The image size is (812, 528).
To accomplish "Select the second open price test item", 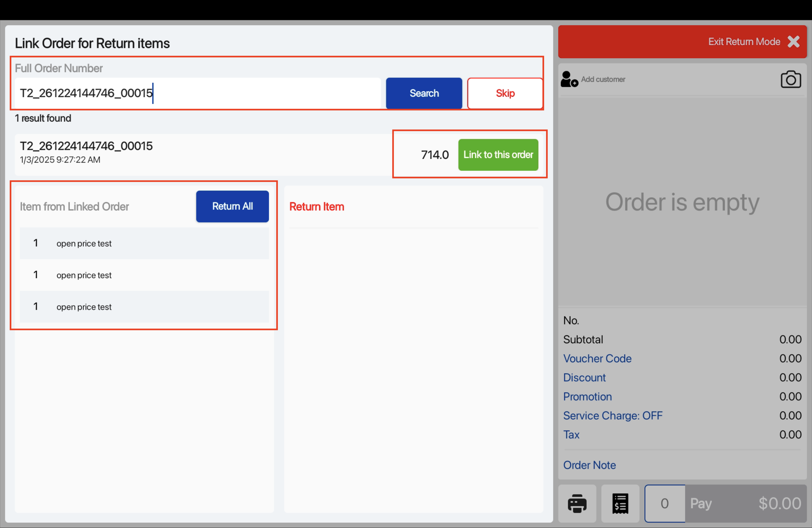I will 144,275.
